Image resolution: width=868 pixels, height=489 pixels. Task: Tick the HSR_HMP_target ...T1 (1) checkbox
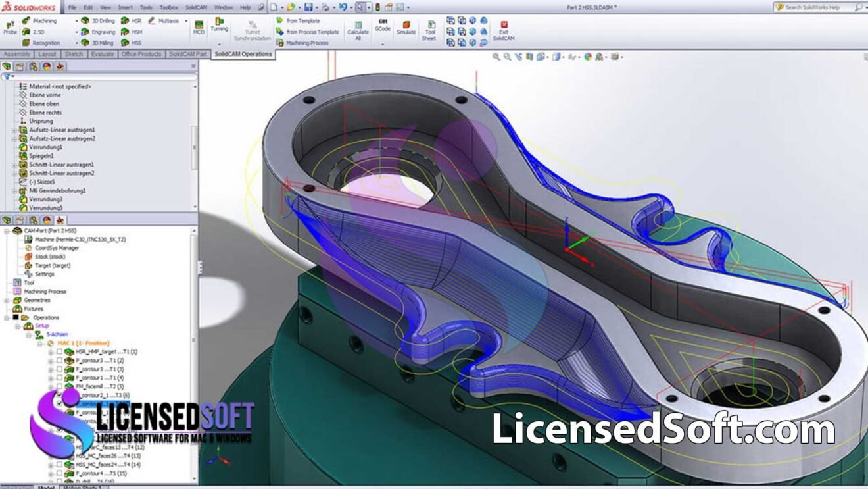pyautogui.click(x=59, y=352)
